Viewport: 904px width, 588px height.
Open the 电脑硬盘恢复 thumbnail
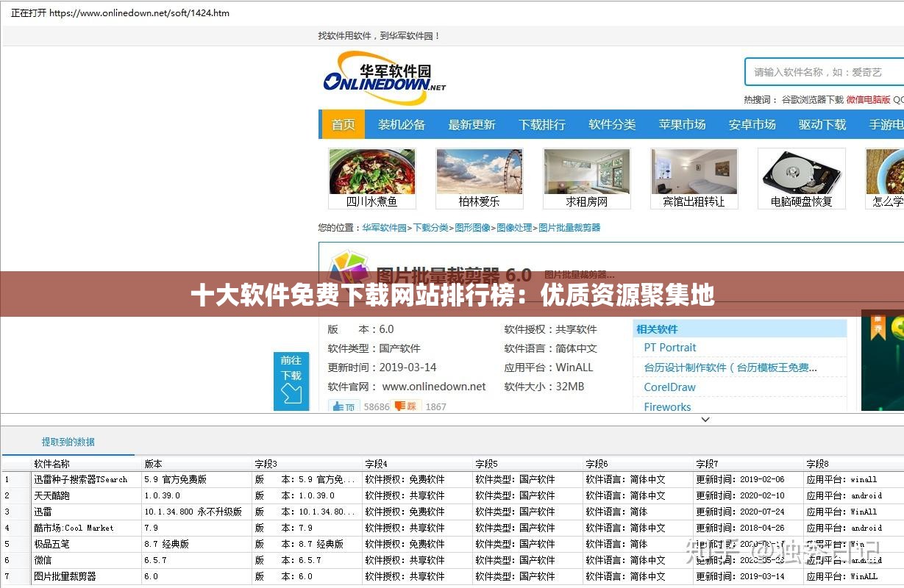(801, 176)
